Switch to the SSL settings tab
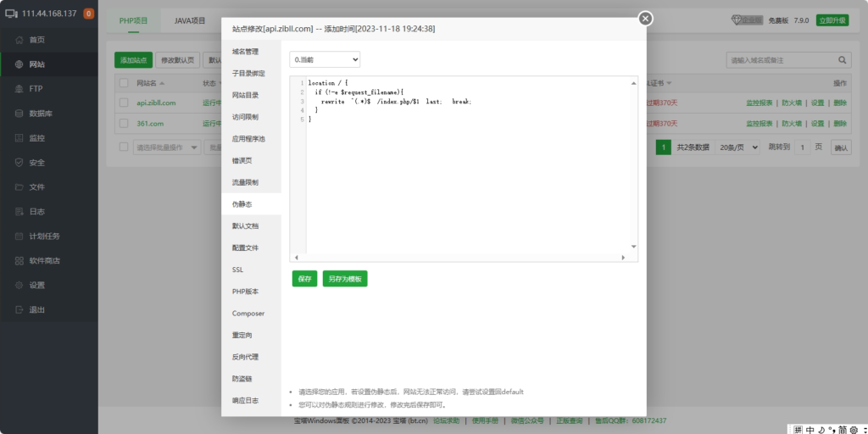 (237, 270)
